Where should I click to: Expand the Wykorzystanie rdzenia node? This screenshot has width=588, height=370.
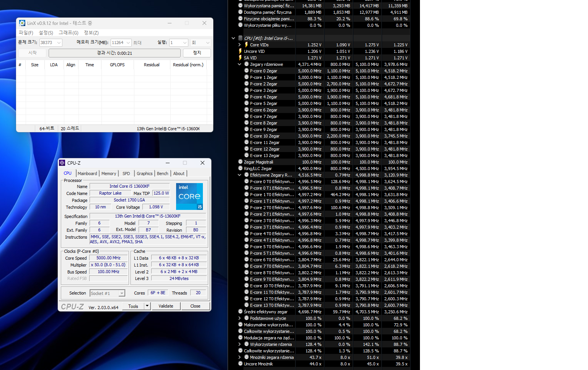[240, 344]
